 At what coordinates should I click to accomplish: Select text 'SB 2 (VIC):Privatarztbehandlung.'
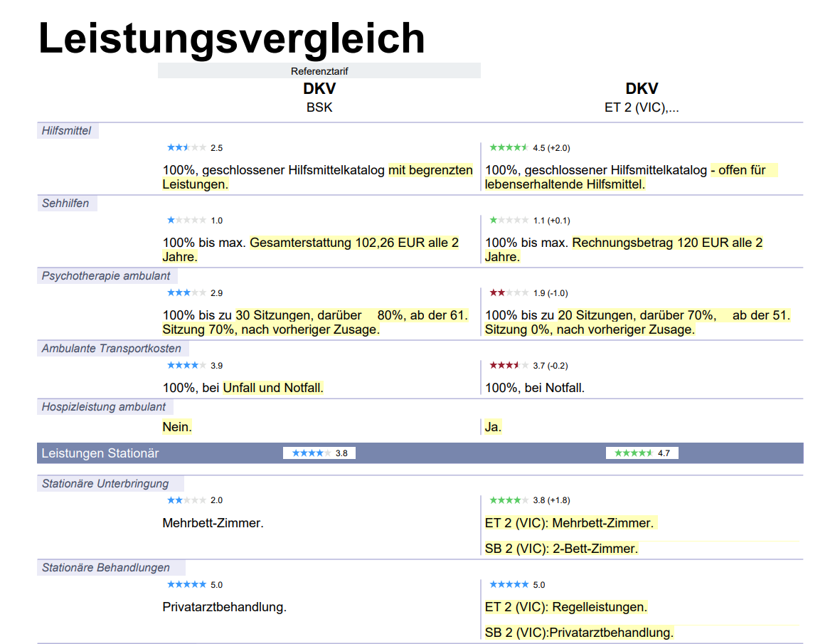[x=579, y=633]
